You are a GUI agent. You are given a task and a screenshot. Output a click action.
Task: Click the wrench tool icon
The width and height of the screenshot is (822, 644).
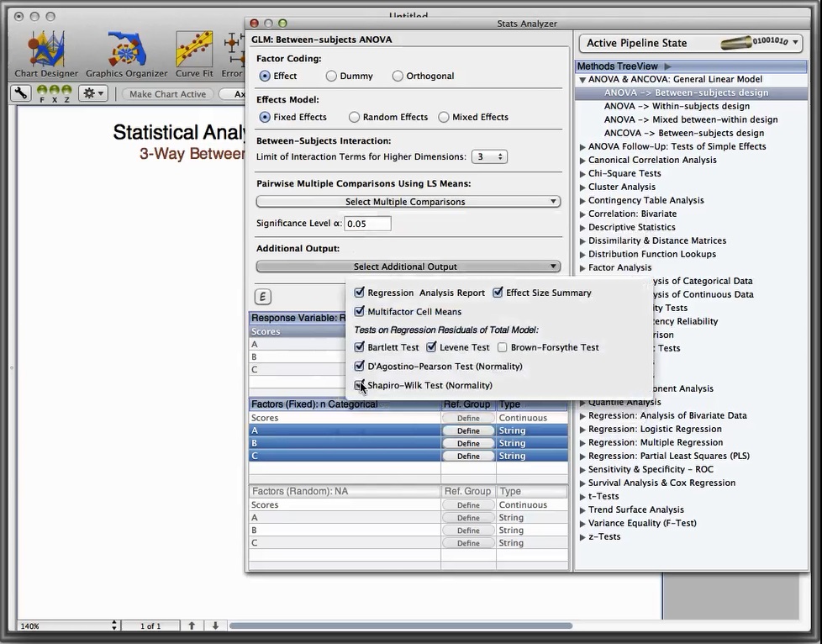click(20, 93)
